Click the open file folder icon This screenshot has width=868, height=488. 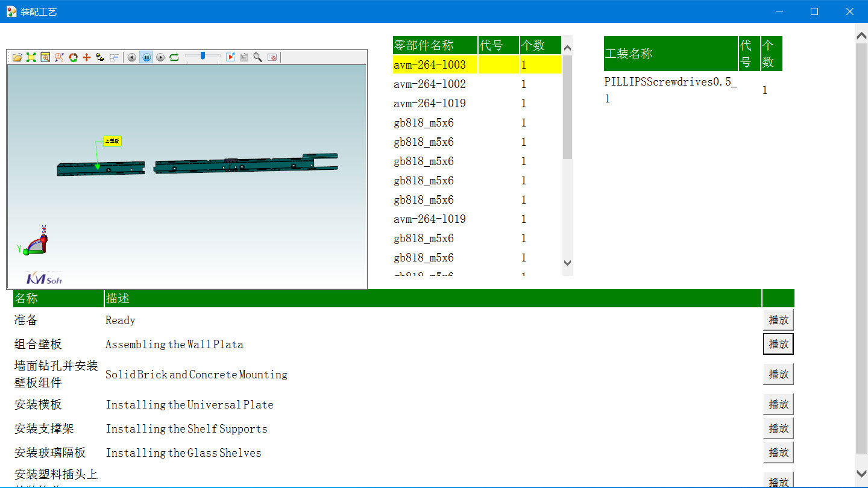coord(17,57)
